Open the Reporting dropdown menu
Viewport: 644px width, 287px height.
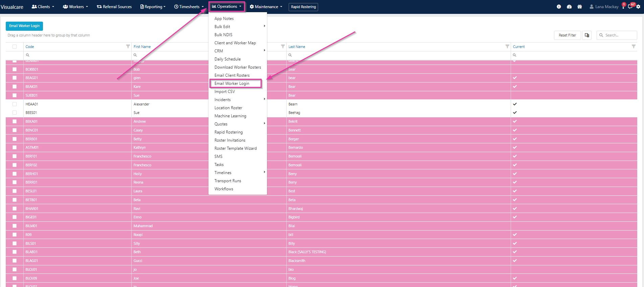(x=153, y=7)
